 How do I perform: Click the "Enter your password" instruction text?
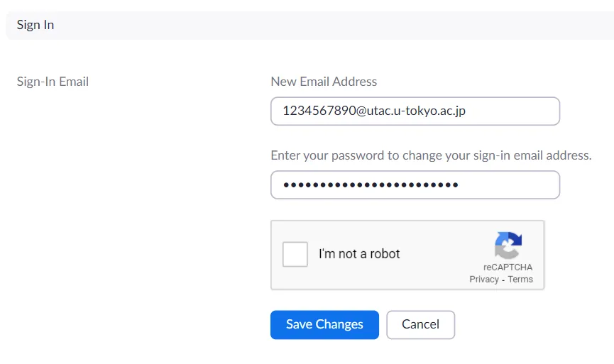(431, 155)
